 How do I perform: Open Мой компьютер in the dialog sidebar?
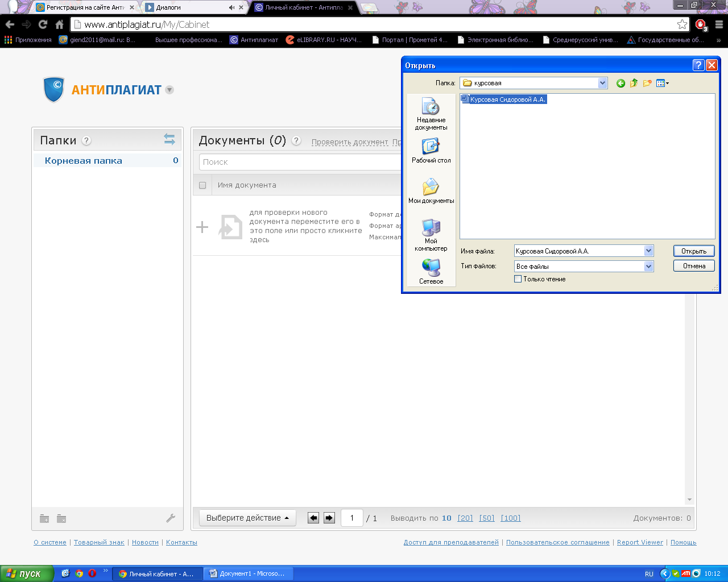[431, 235]
